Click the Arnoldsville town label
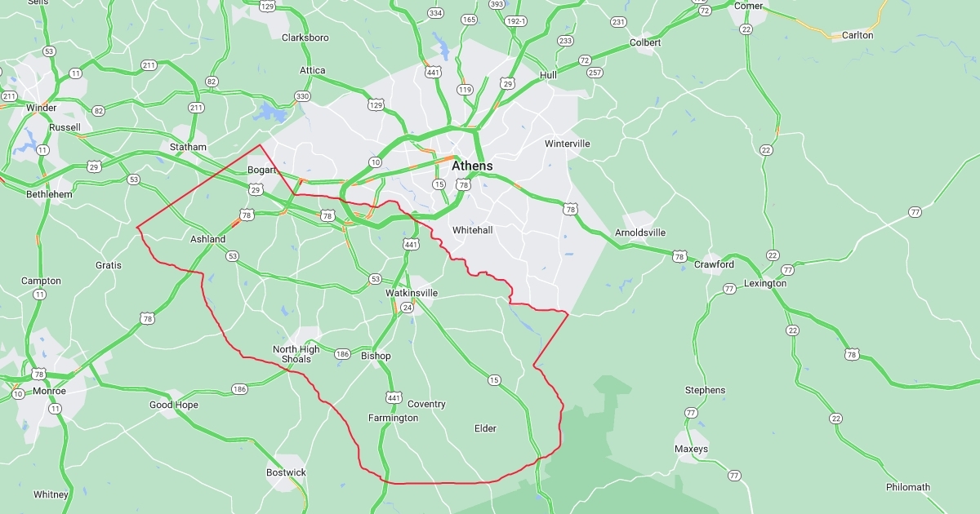980x514 pixels. (x=640, y=233)
